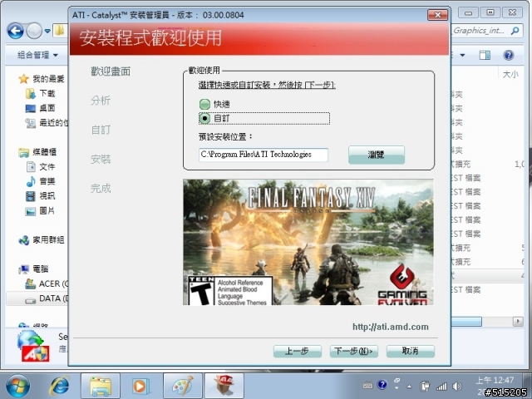Open the ACER drive in sidebar
532x399 pixels.
click(x=47, y=283)
